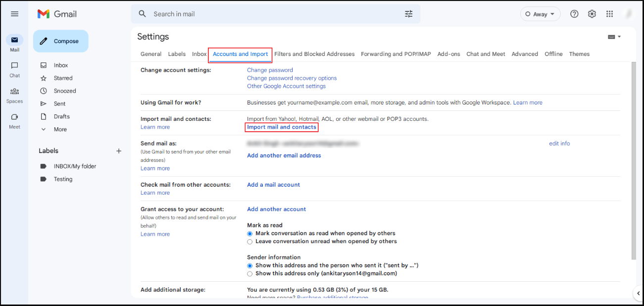
Task: Open the Drafts folder
Action: [x=62, y=117]
